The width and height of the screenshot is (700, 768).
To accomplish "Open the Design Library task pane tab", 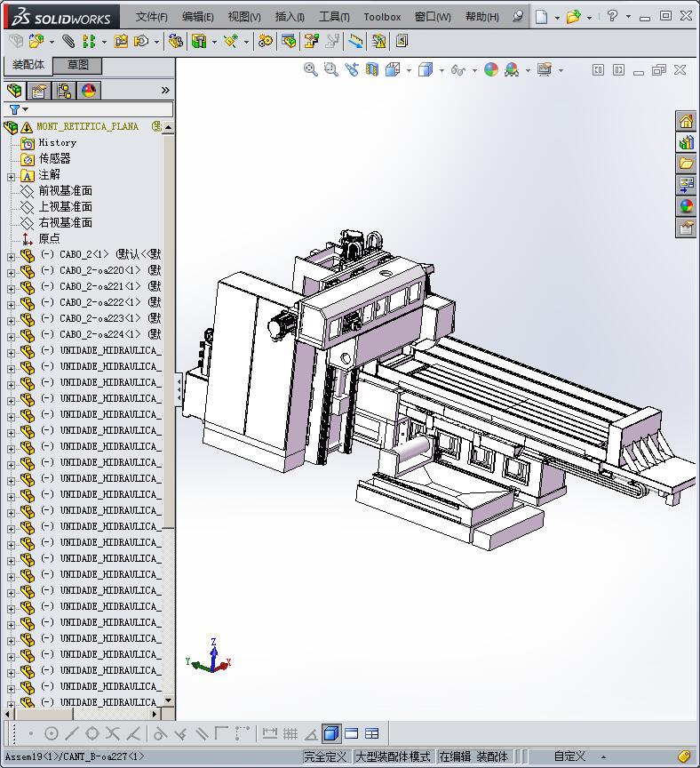I will click(x=686, y=142).
